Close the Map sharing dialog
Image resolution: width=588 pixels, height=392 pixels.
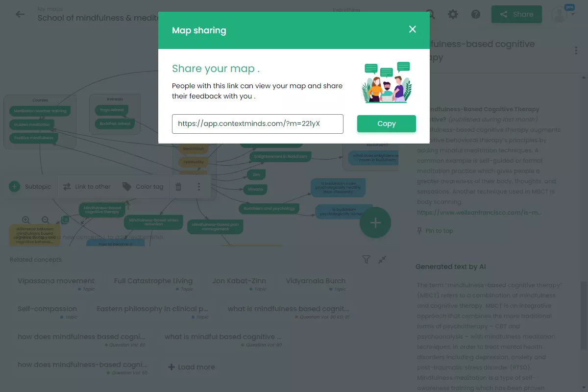click(413, 29)
